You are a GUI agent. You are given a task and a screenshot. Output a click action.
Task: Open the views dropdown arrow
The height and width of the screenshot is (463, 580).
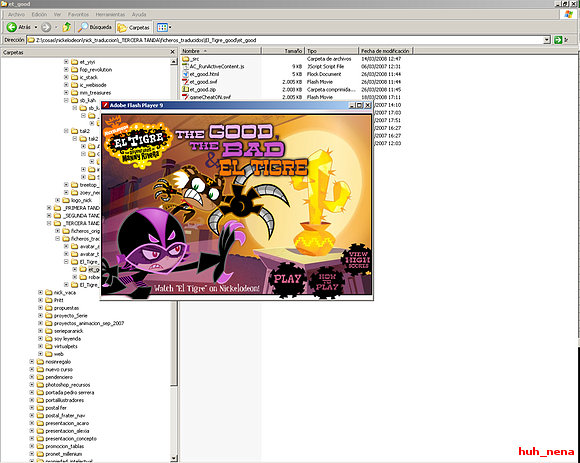[x=170, y=27]
